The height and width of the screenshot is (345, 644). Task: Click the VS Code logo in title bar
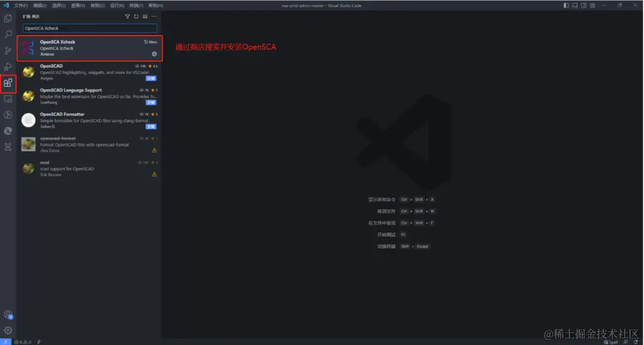tap(6, 5)
